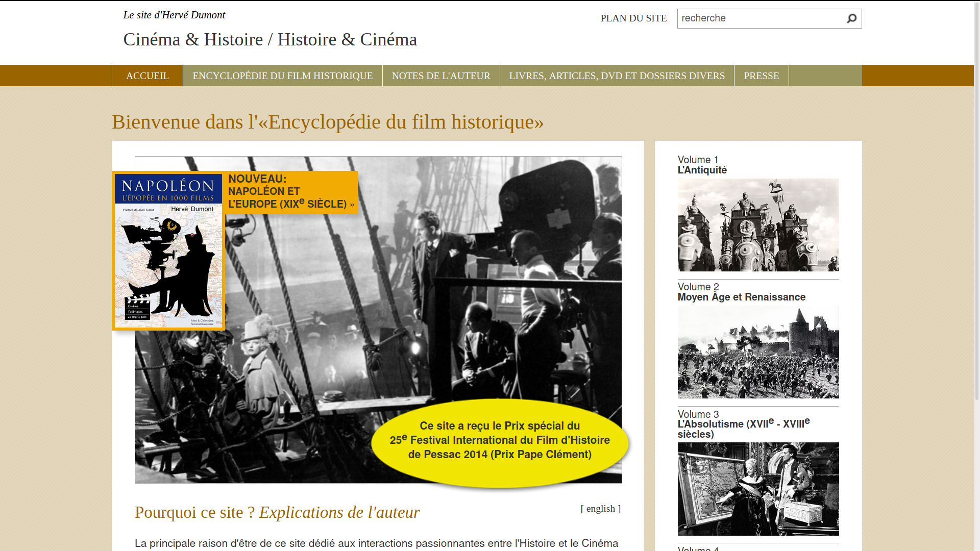Open Encyclopédie du film historique menu
980x551 pixels.
click(283, 76)
